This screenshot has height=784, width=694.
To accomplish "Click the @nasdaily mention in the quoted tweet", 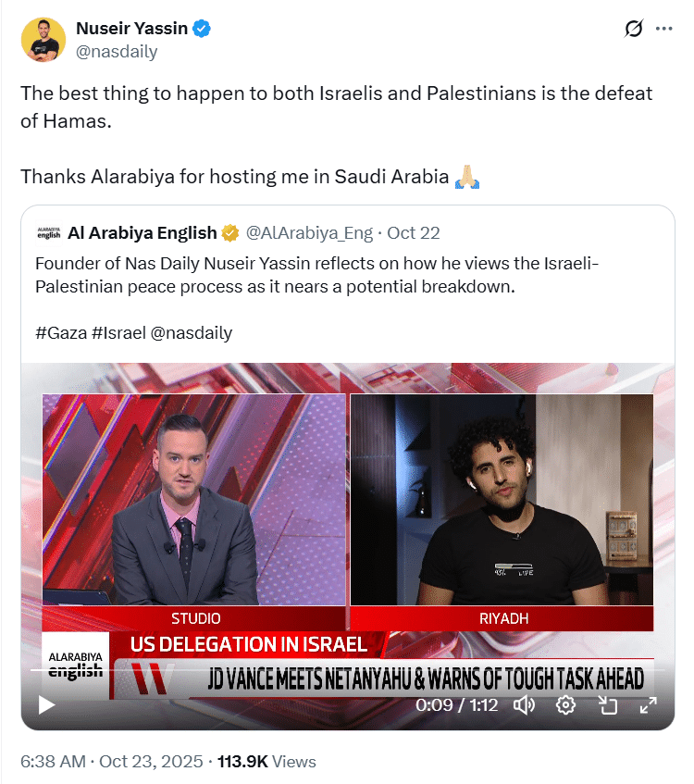I will pyautogui.click(x=192, y=333).
